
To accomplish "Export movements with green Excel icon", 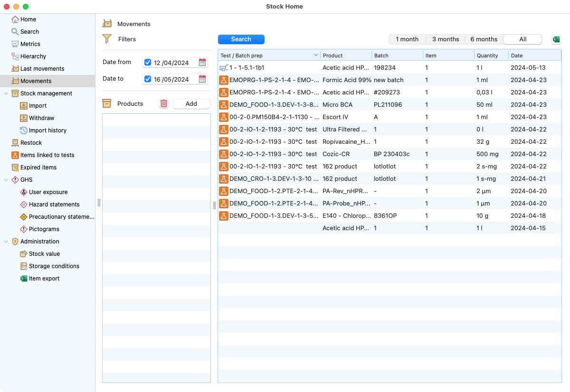I will pos(556,39).
